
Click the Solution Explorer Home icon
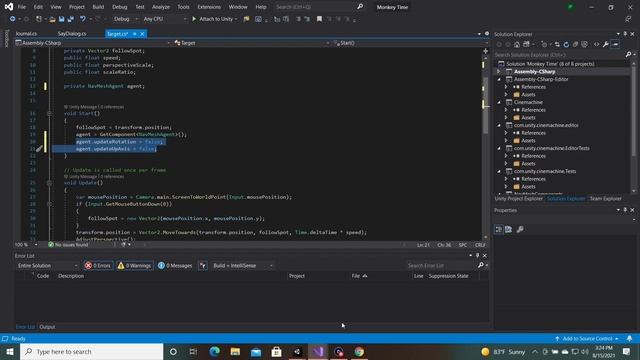tap(517, 44)
